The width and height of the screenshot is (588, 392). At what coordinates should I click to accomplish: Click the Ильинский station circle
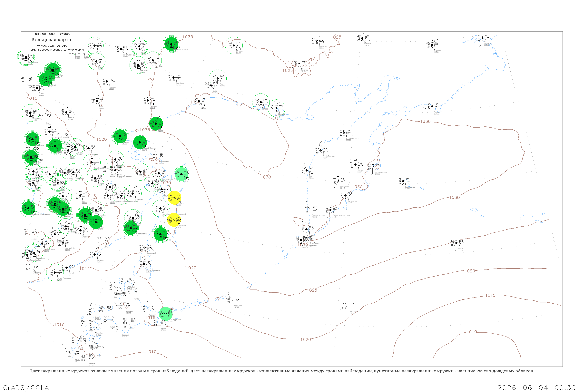pyautogui.click(x=144, y=248)
